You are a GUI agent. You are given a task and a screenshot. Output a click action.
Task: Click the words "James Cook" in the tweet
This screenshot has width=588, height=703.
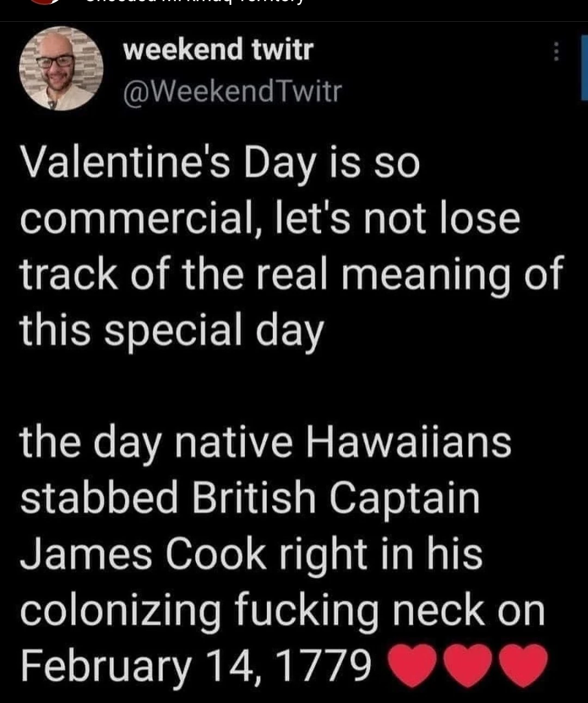pyautogui.click(x=143, y=554)
